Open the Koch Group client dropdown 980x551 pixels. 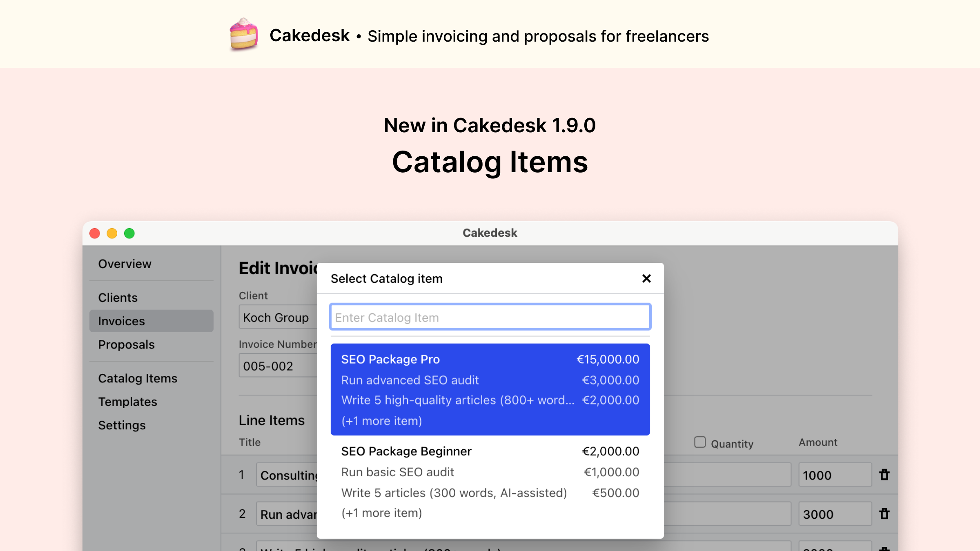tap(278, 317)
